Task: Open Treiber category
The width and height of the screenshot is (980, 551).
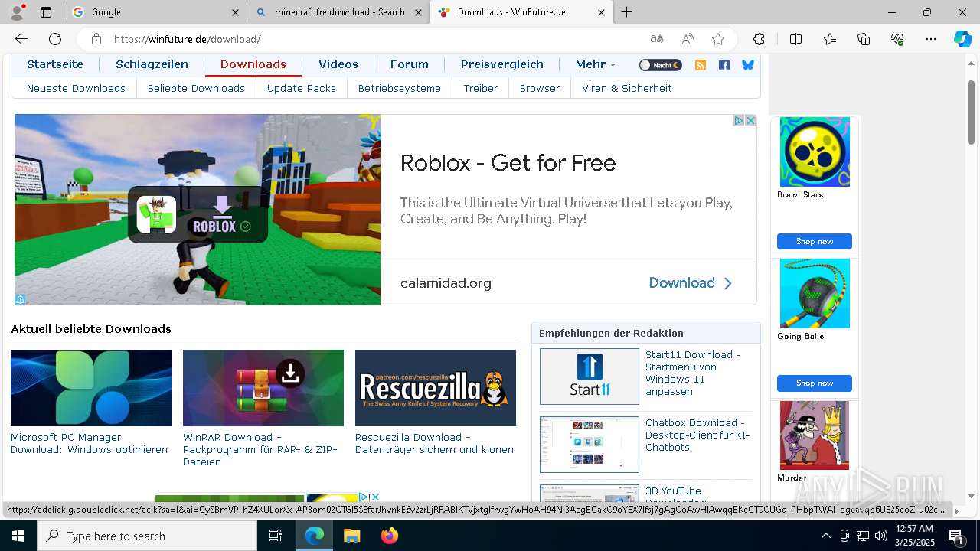Action: (481, 88)
